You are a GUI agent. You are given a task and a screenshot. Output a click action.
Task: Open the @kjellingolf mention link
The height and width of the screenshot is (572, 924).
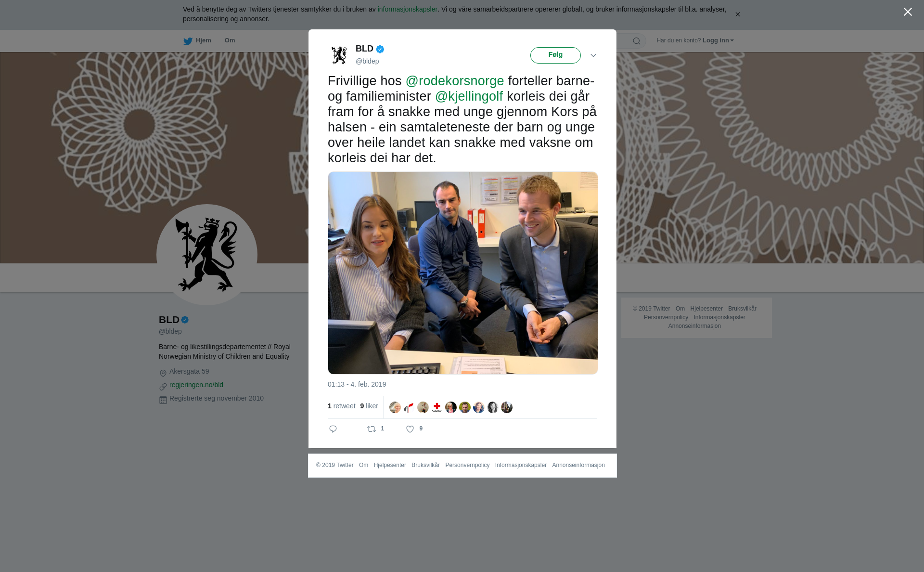(469, 96)
